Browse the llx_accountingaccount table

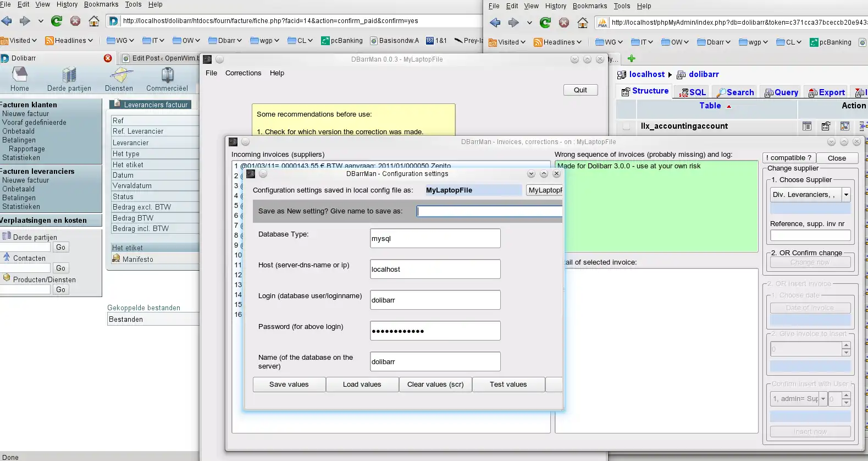click(x=807, y=127)
